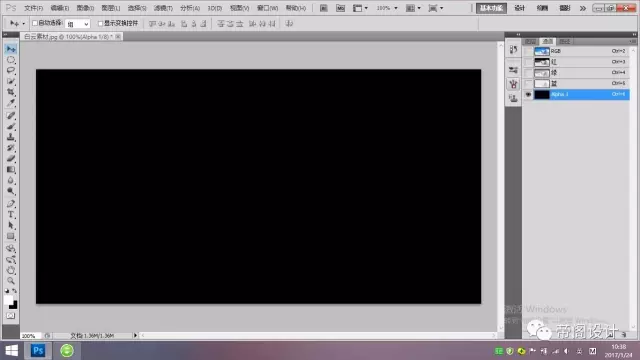Viewport: 640px width, 360px height.
Task: Toggle Quick Mask mode button
Action: pos(11,316)
